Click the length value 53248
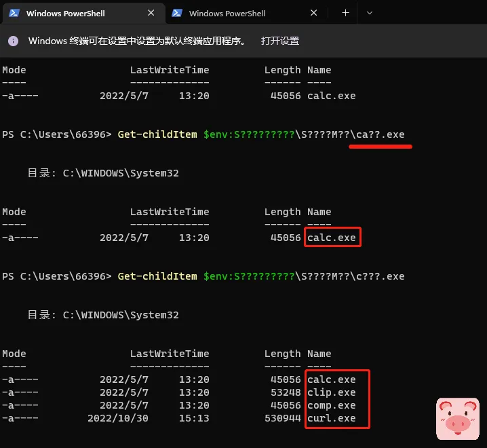This screenshot has width=487, height=448. pos(286,392)
